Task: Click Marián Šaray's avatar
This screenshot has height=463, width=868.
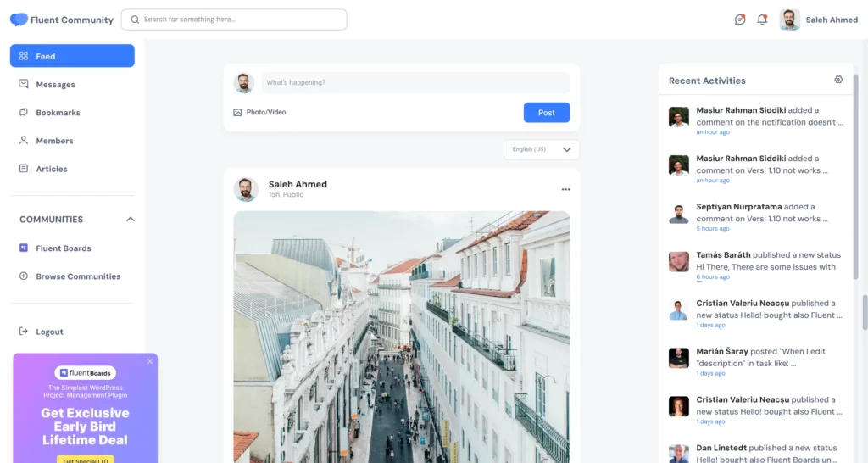Action: 679,358
